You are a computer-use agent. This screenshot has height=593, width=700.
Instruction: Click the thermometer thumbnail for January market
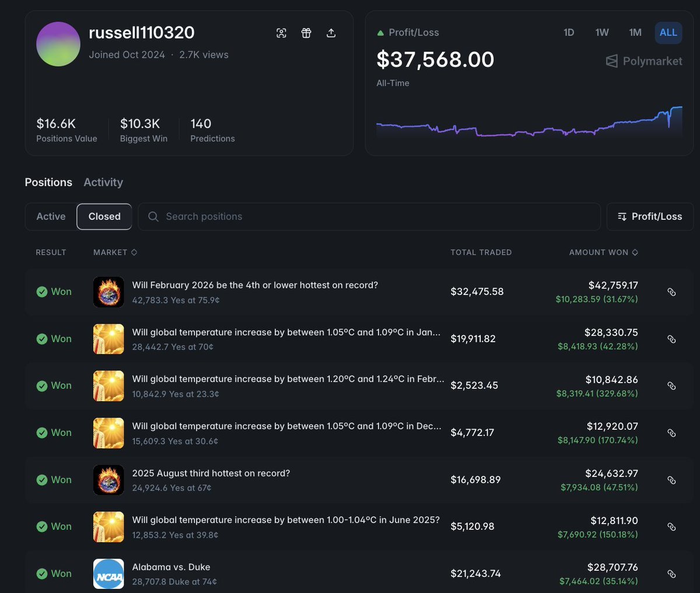(108, 339)
